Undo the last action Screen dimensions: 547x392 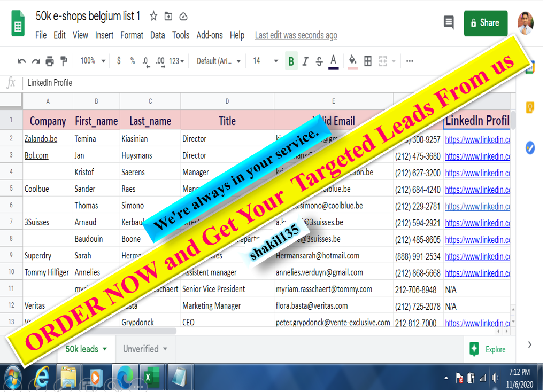(x=21, y=61)
